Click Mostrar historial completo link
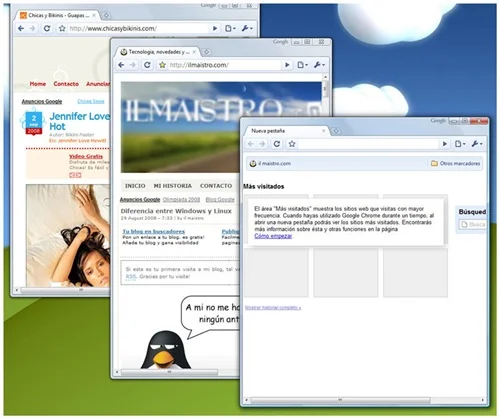Viewport: 500px width, 419px height. [273, 308]
